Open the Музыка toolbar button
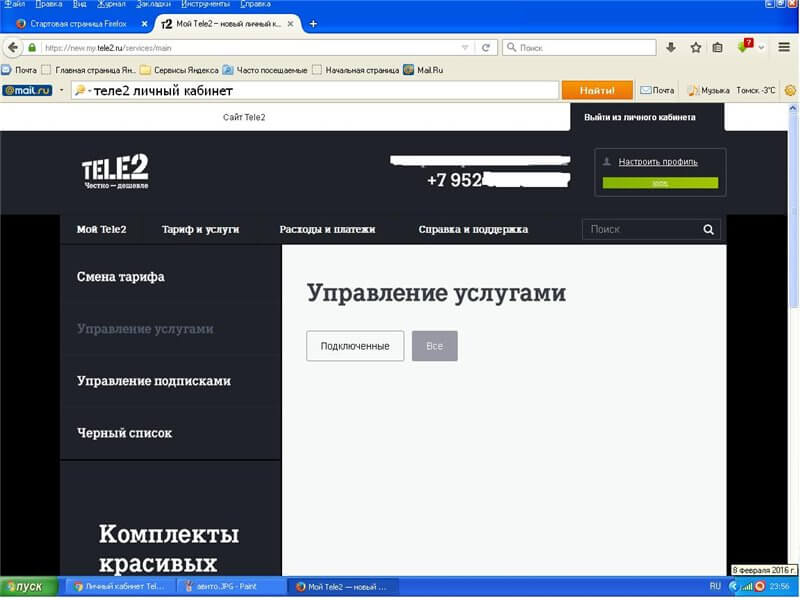The image size is (800, 600). click(708, 90)
